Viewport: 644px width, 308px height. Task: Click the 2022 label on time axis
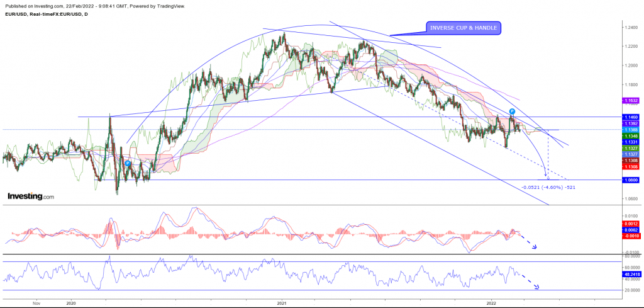(492, 303)
